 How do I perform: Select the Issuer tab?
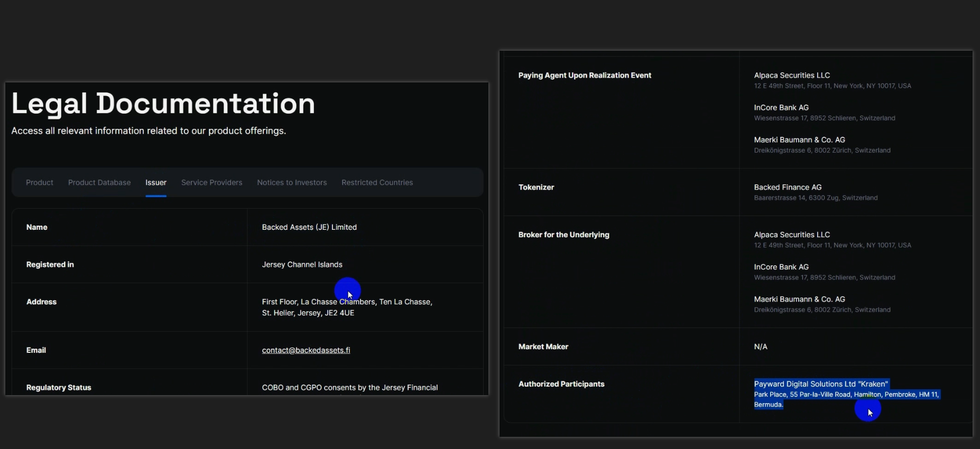(x=156, y=182)
